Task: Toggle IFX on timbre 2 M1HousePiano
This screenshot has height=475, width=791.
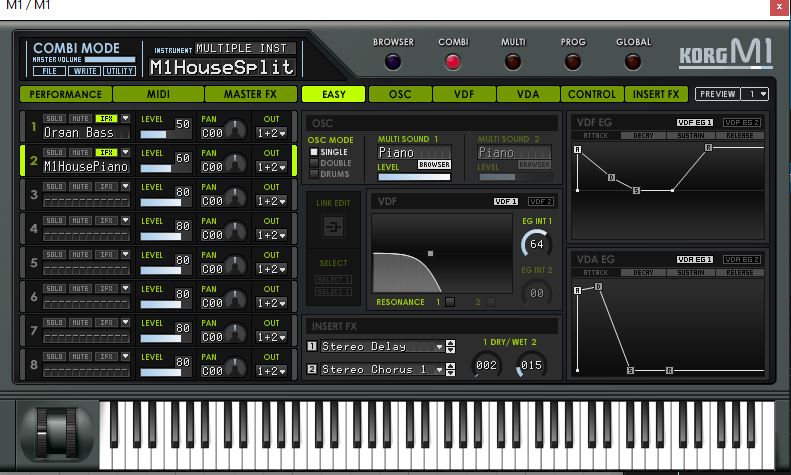Action: tap(106, 152)
